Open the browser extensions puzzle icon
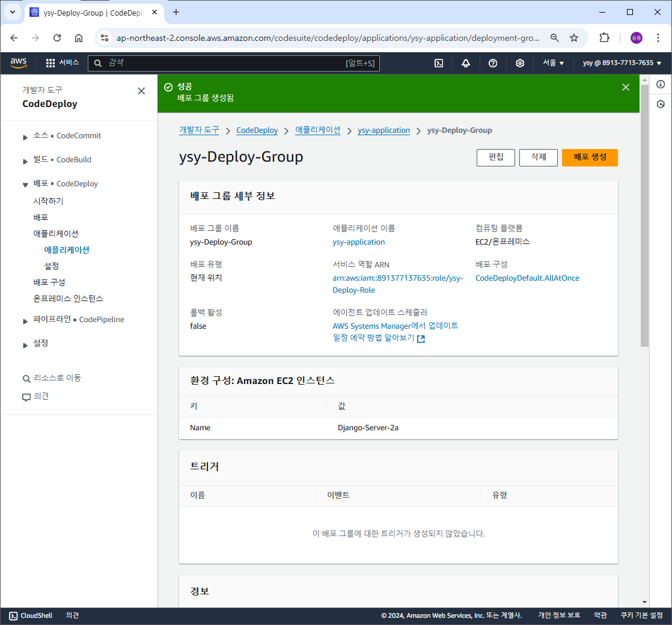This screenshot has width=672, height=625. [x=604, y=38]
